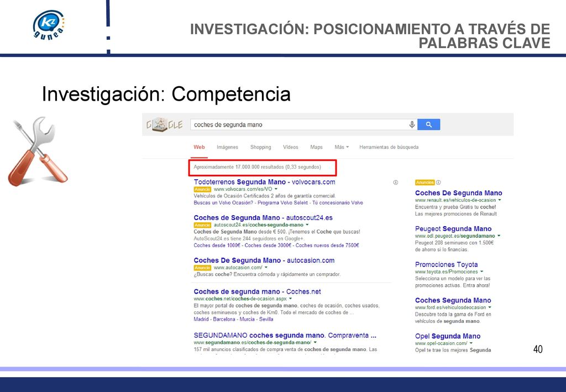
Task: Expand arrow next to www.volvocars.com/es/VO
Action: click(276, 189)
